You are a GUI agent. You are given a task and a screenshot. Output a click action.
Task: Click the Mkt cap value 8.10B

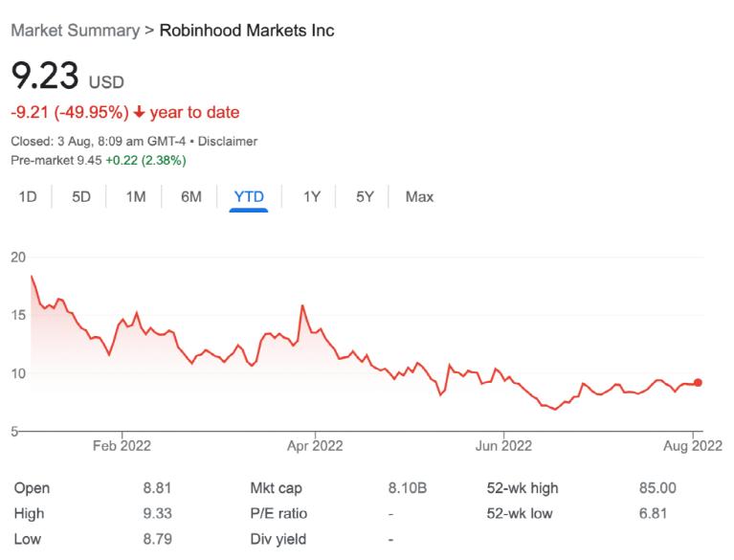407,488
